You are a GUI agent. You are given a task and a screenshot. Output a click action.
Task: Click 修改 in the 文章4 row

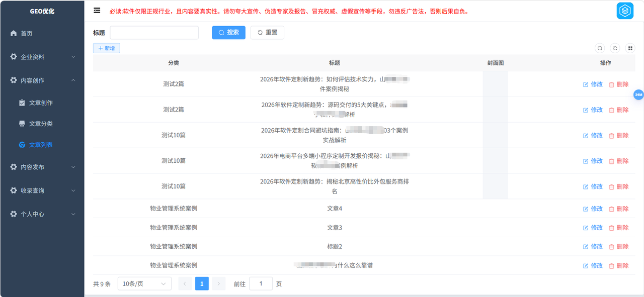[x=593, y=209]
